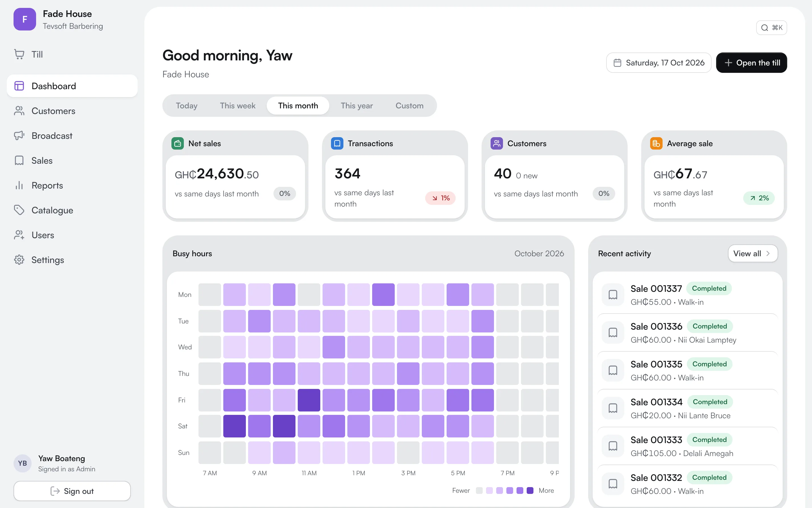The image size is (812, 508).
Task: Click the receipt icon beside Sale 001334
Action: pyautogui.click(x=613, y=409)
